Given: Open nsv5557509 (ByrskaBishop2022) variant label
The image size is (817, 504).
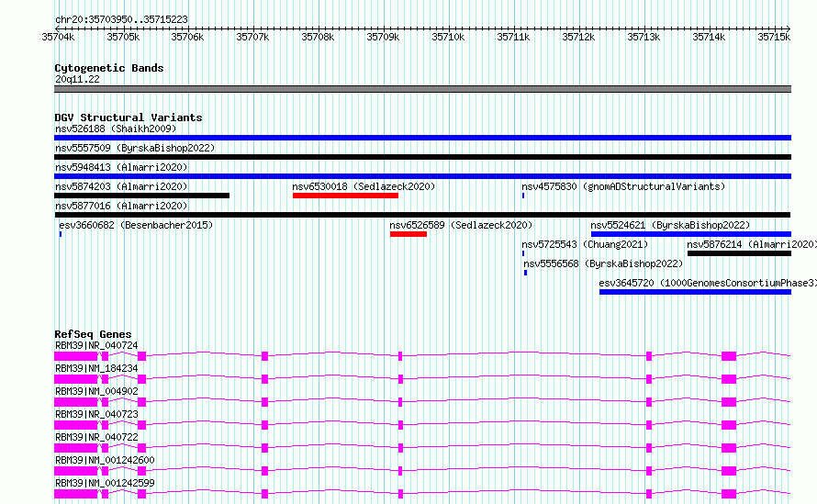Looking at the screenshot, I should point(135,148).
